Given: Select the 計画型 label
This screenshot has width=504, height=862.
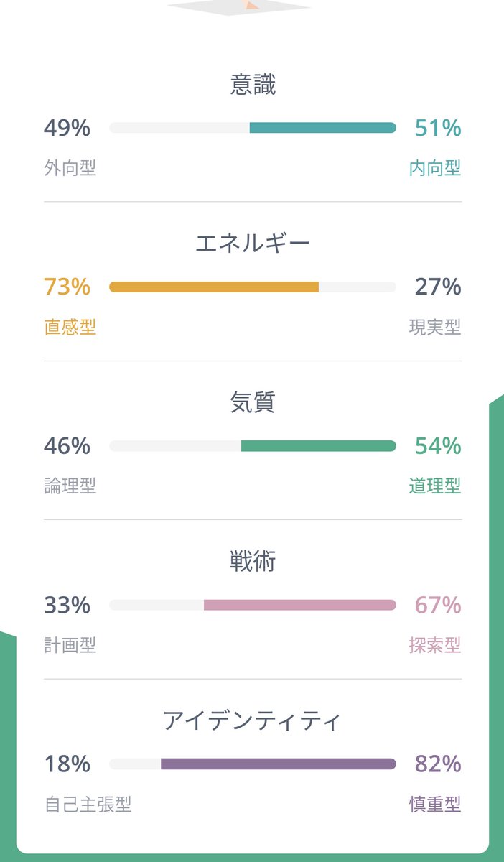Looking at the screenshot, I should tap(70, 646).
